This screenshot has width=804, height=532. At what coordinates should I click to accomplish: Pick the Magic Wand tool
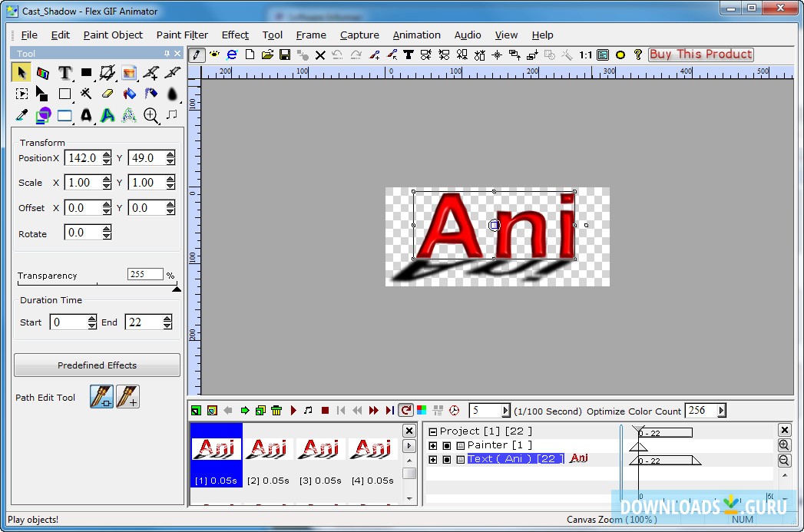coord(87,94)
